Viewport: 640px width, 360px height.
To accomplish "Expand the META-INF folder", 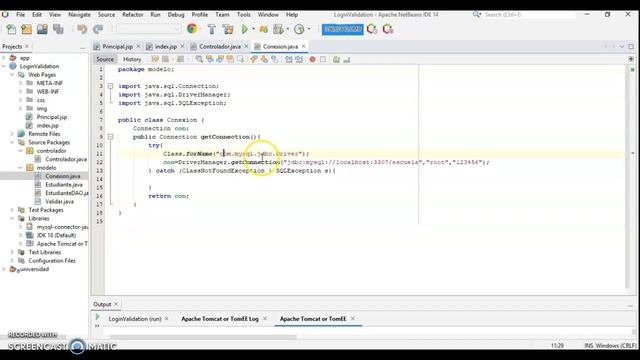I will point(20,83).
